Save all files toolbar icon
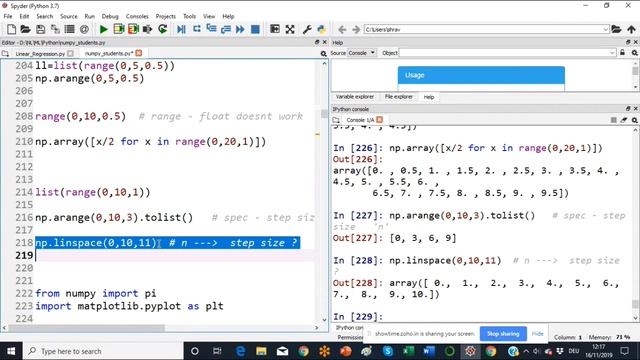 [x=55, y=29]
